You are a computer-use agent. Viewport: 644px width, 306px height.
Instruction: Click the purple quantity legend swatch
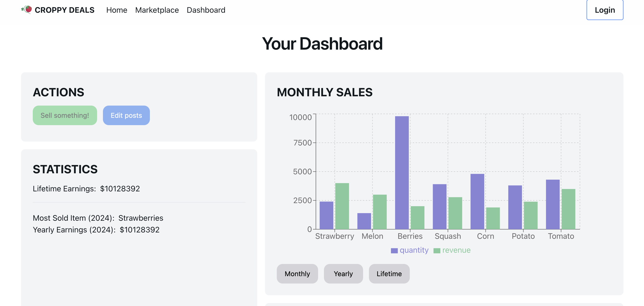(395, 250)
